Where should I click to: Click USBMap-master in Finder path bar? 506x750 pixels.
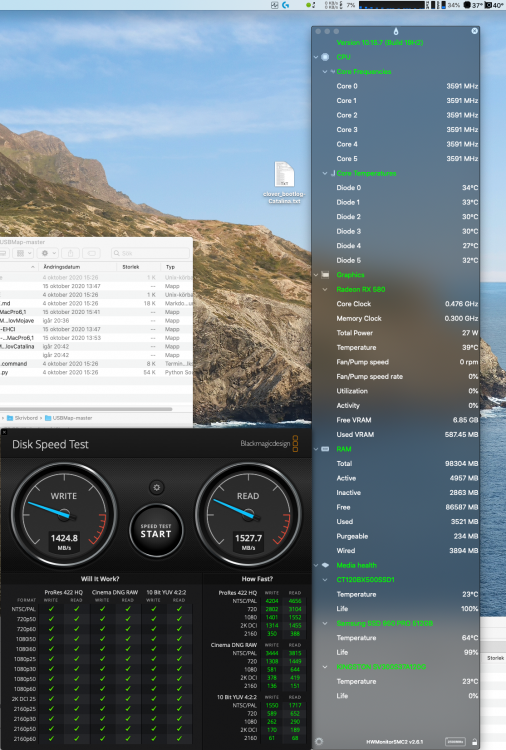click(x=68, y=418)
